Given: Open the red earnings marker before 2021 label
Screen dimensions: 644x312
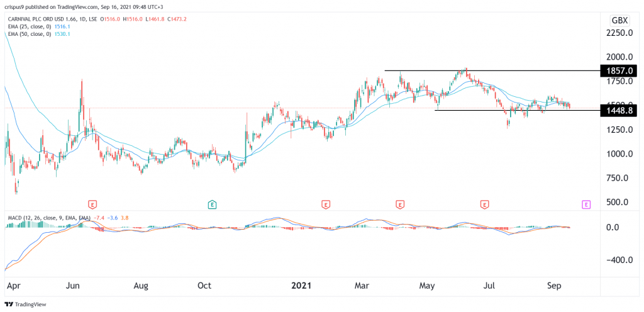Looking at the screenshot, I should pos(326,204).
